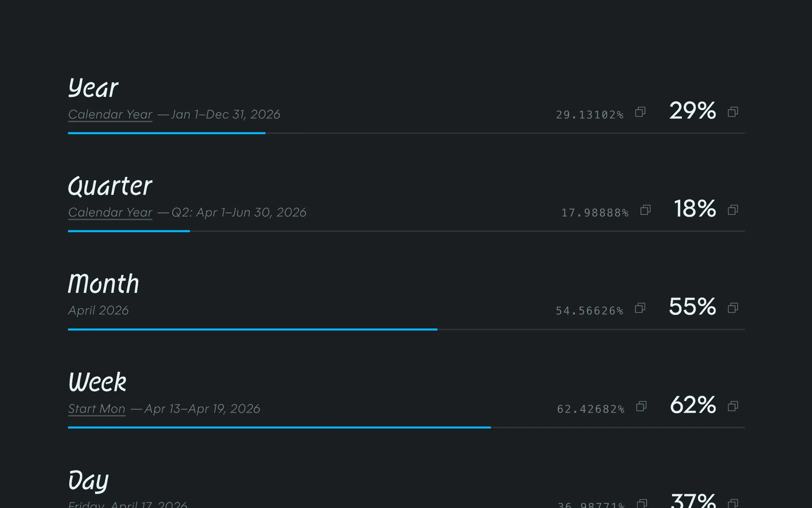Copy the precise Month percentage 54.56626%
Image resolution: width=812 pixels, height=508 pixels.
(640, 308)
